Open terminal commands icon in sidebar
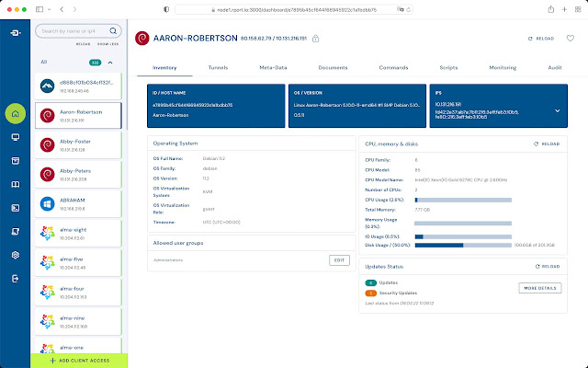 click(16, 208)
